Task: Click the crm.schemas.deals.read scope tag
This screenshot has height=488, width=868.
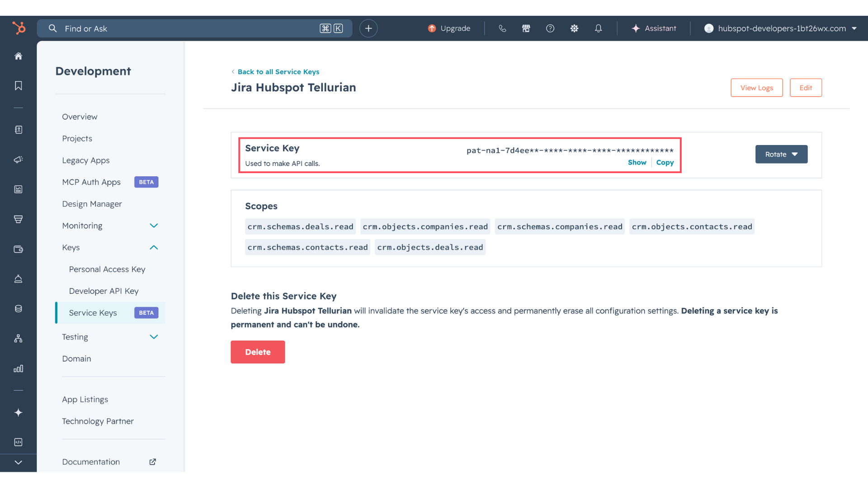Action: [x=300, y=227]
